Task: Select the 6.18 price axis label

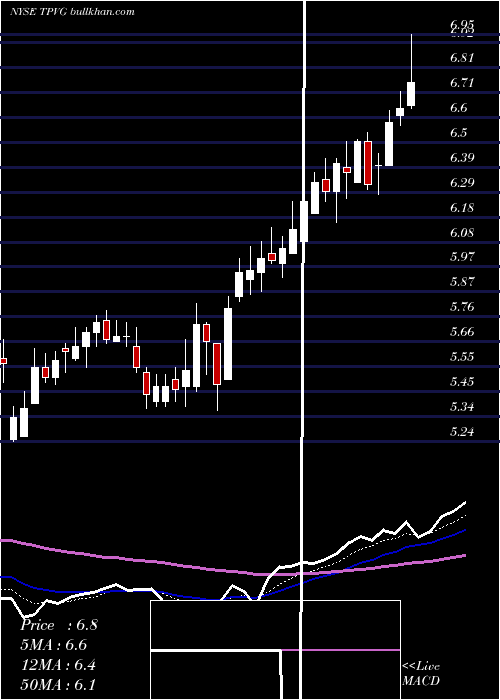Action: pyautogui.click(x=462, y=208)
